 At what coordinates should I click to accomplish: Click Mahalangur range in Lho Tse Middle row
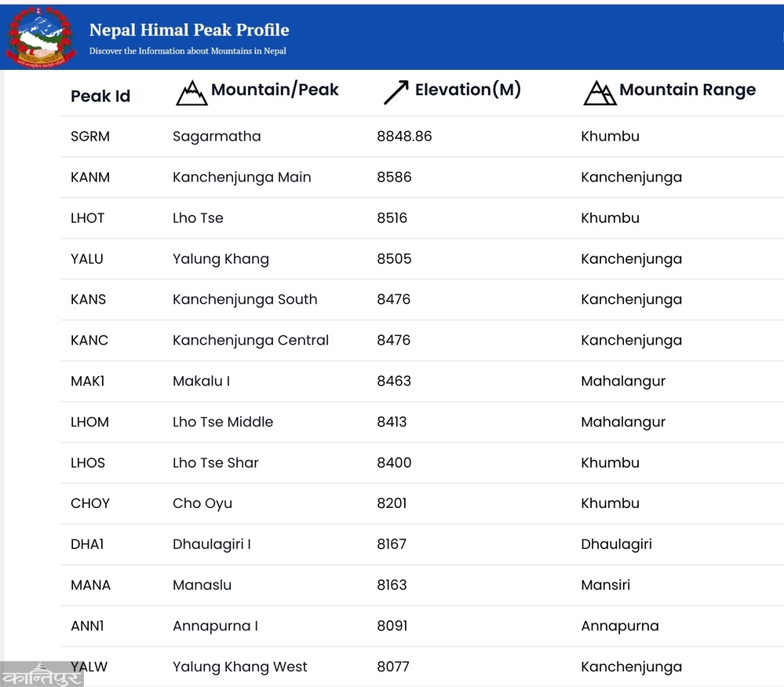(x=623, y=422)
